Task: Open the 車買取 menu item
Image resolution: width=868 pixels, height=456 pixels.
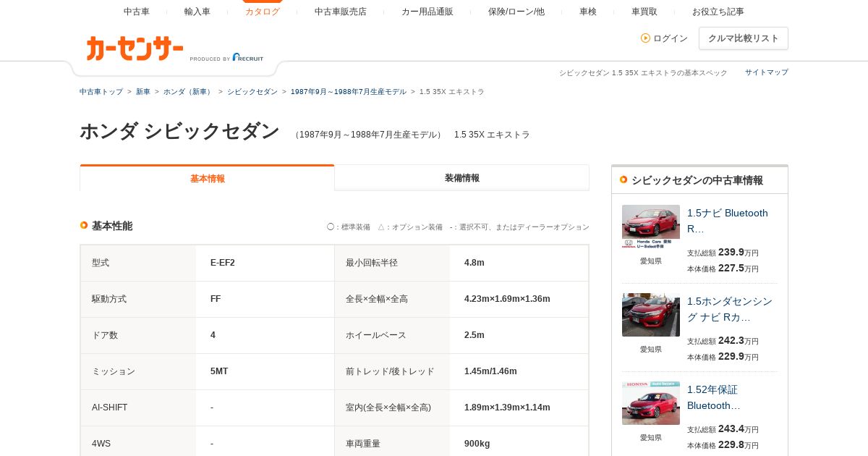Action: tap(644, 12)
